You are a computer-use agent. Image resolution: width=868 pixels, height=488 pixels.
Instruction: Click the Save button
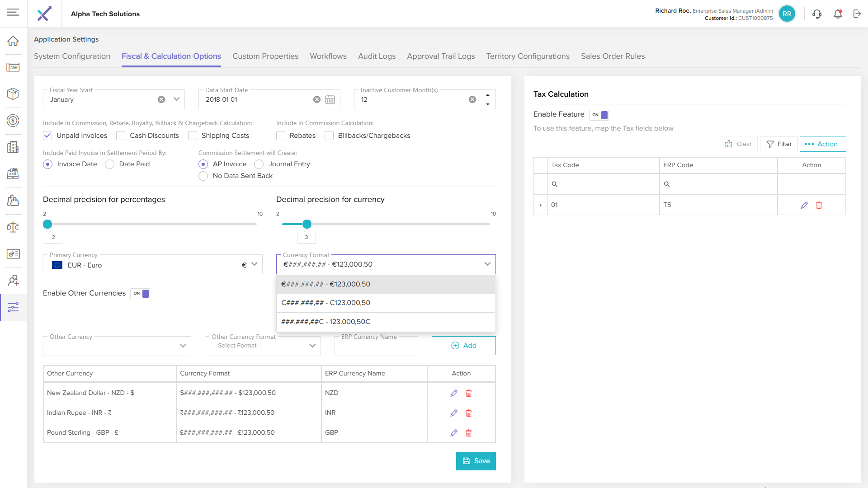click(x=476, y=461)
